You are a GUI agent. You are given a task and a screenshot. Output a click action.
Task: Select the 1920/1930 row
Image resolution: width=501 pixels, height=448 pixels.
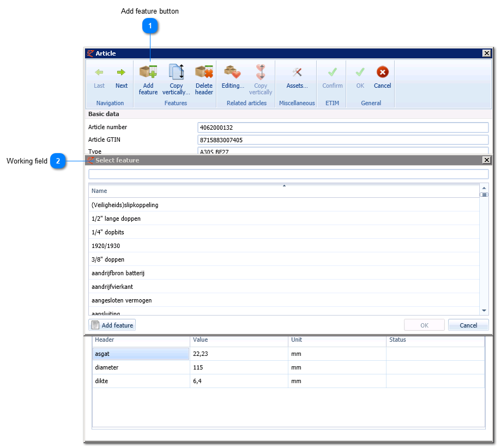[283, 246]
